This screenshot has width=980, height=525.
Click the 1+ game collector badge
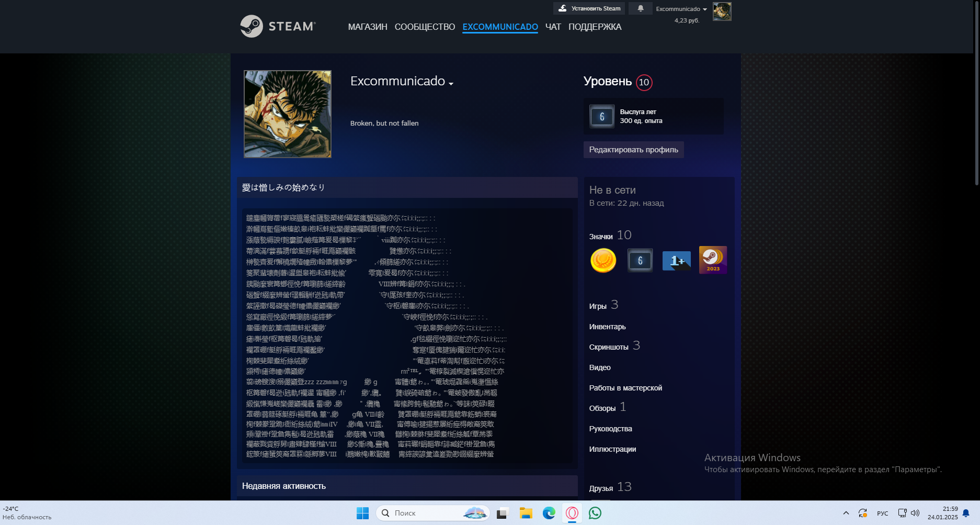(x=676, y=260)
